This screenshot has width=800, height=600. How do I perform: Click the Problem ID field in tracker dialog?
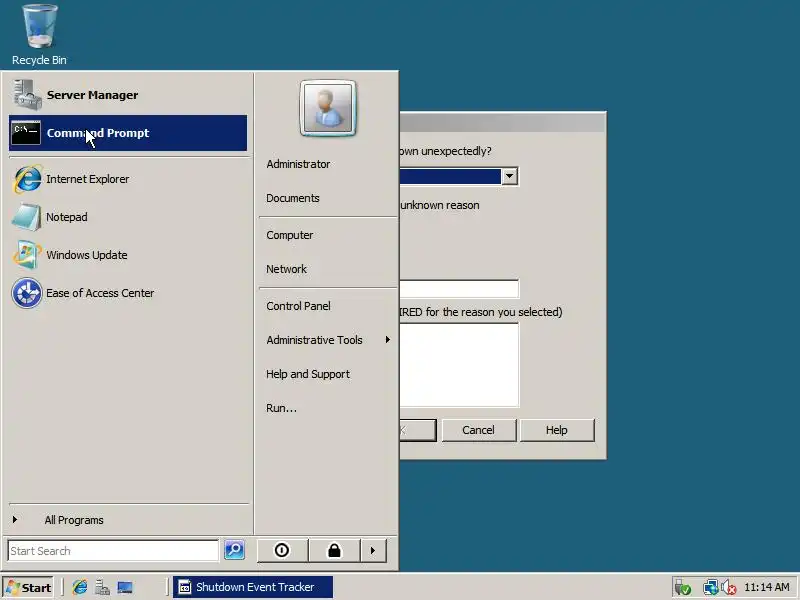click(x=459, y=289)
